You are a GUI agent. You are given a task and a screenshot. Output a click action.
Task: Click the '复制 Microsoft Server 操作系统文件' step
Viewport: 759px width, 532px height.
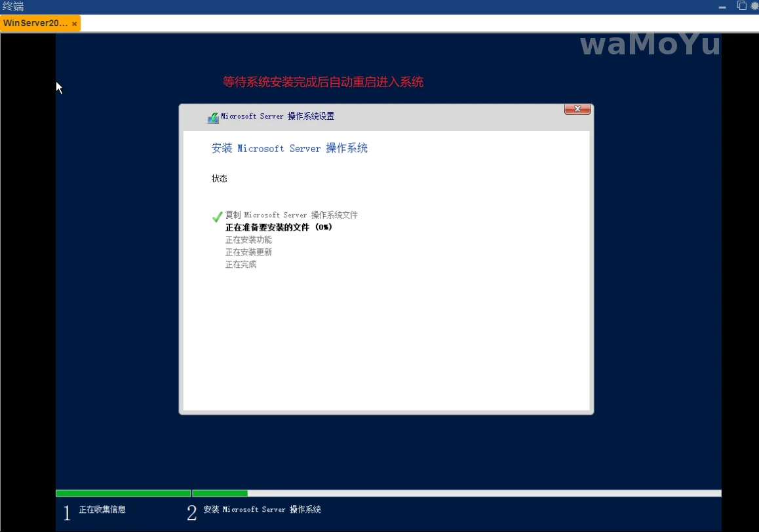(292, 215)
